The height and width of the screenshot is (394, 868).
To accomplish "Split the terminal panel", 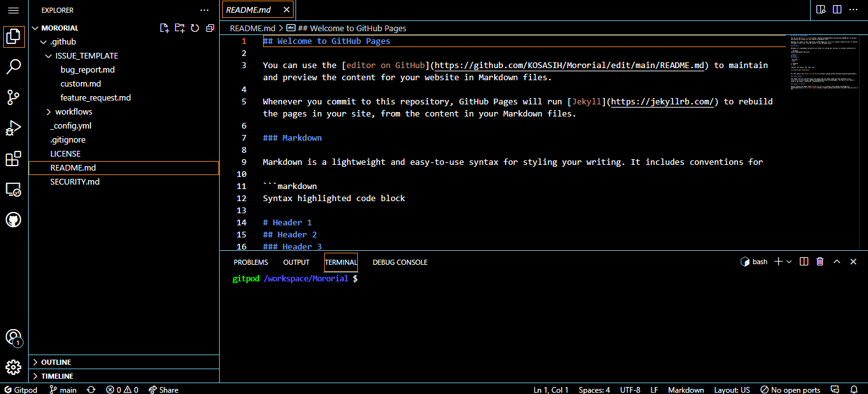I will click(804, 262).
